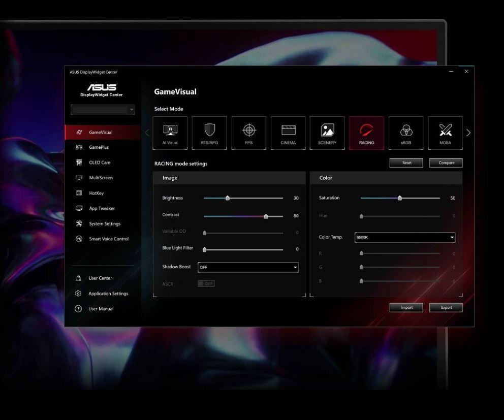The width and height of the screenshot is (504, 420).
Task: Click the Compare button
Action: point(446,163)
